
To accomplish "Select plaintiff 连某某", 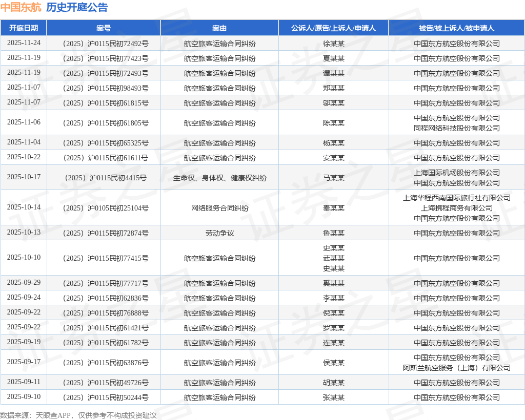I will pos(333,343).
